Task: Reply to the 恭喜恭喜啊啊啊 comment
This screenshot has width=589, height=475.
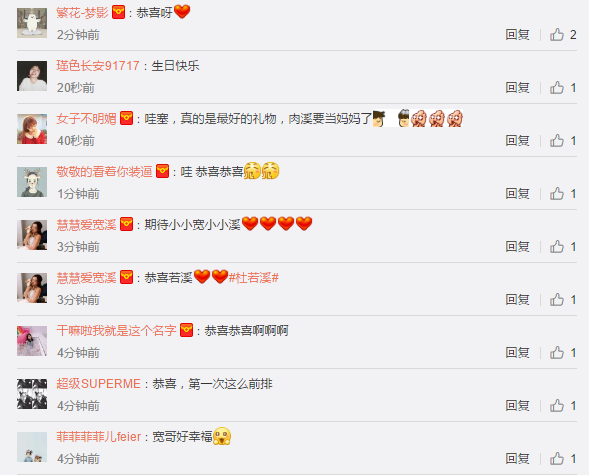Action: [x=517, y=352]
